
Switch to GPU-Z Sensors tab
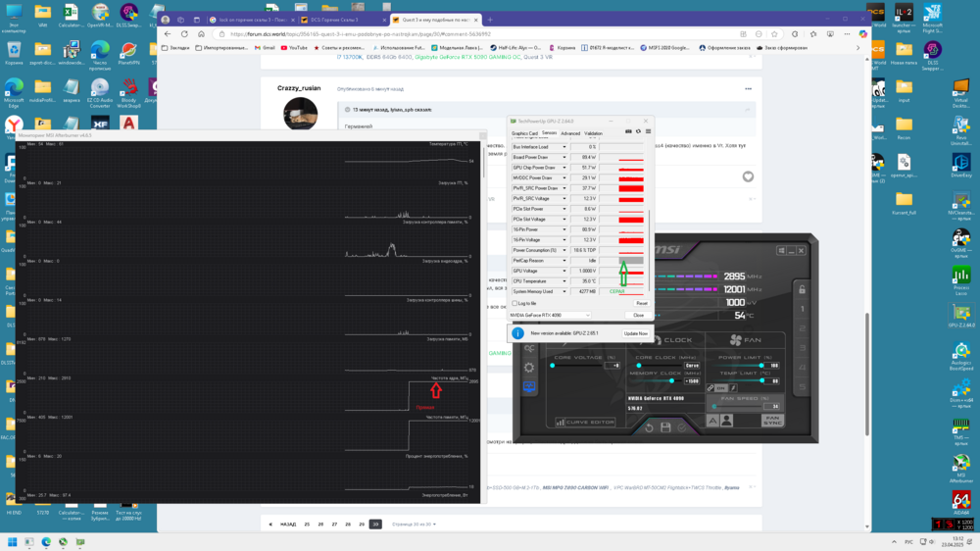[x=550, y=133]
